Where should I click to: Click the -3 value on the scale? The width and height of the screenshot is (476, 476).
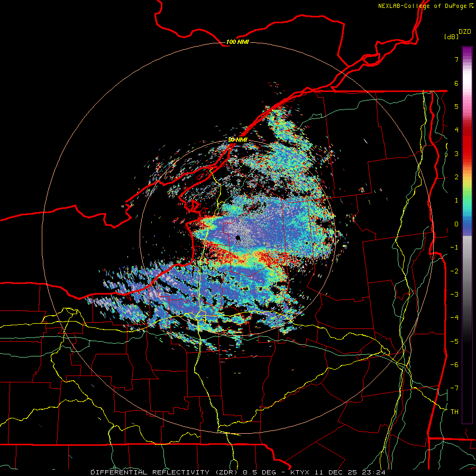tap(454, 294)
